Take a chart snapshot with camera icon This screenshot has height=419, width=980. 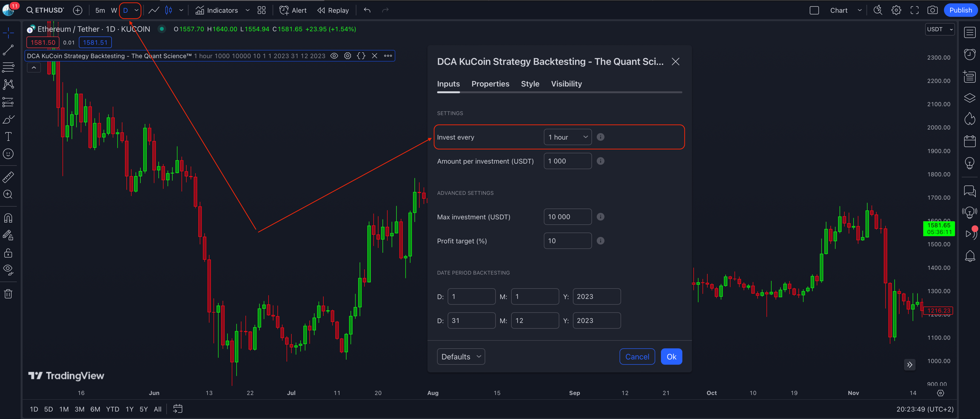coord(932,10)
